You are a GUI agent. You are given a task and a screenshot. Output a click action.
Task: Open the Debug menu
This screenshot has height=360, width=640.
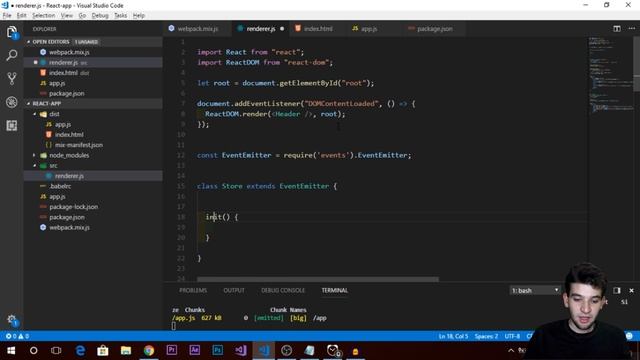100,16
